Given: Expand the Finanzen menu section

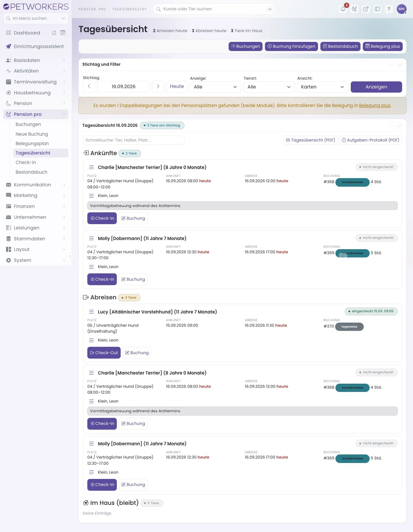Looking at the screenshot, I should (x=36, y=206).
